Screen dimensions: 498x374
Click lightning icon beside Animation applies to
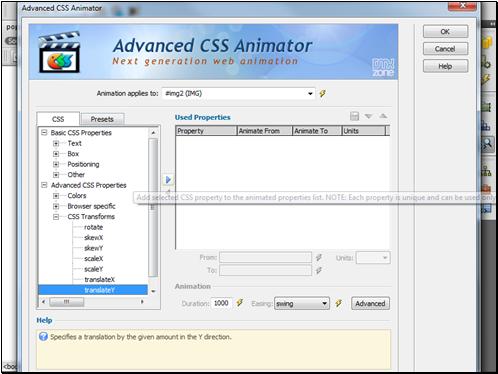(x=322, y=93)
